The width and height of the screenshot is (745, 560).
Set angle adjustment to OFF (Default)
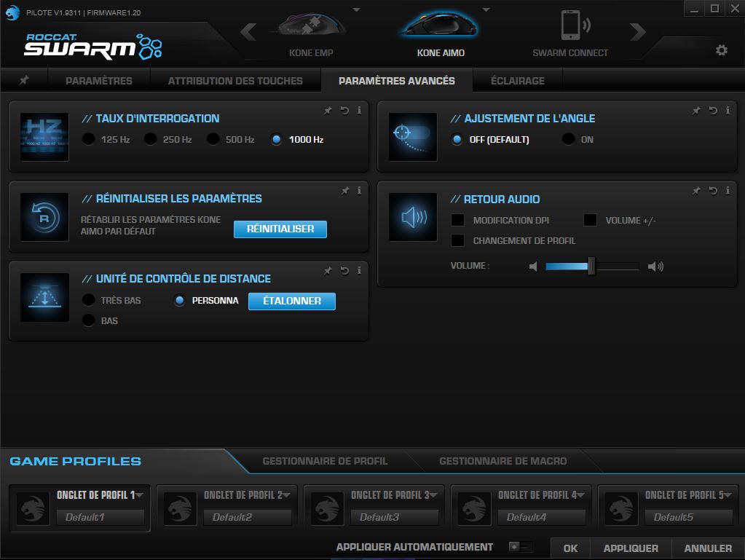(x=457, y=140)
